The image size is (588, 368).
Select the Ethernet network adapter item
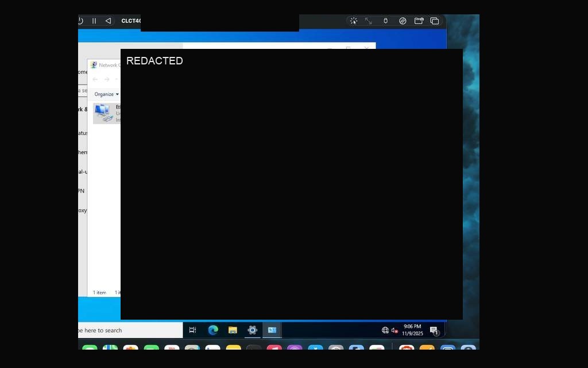point(106,113)
